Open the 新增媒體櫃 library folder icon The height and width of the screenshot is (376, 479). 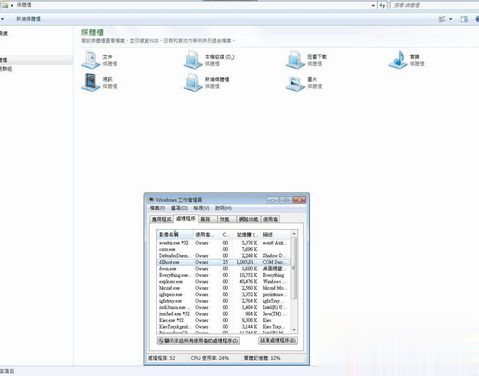193,82
